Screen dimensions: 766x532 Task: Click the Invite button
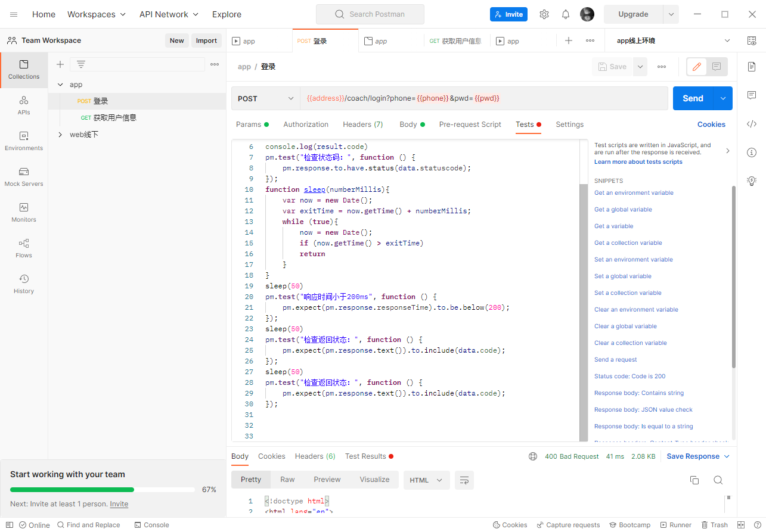pos(508,14)
